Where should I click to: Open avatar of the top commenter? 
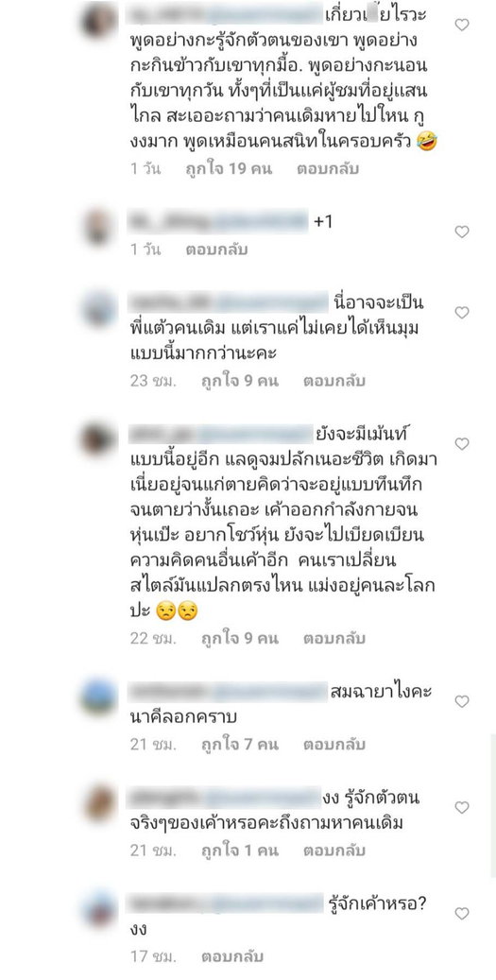click(x=98, y=20)
